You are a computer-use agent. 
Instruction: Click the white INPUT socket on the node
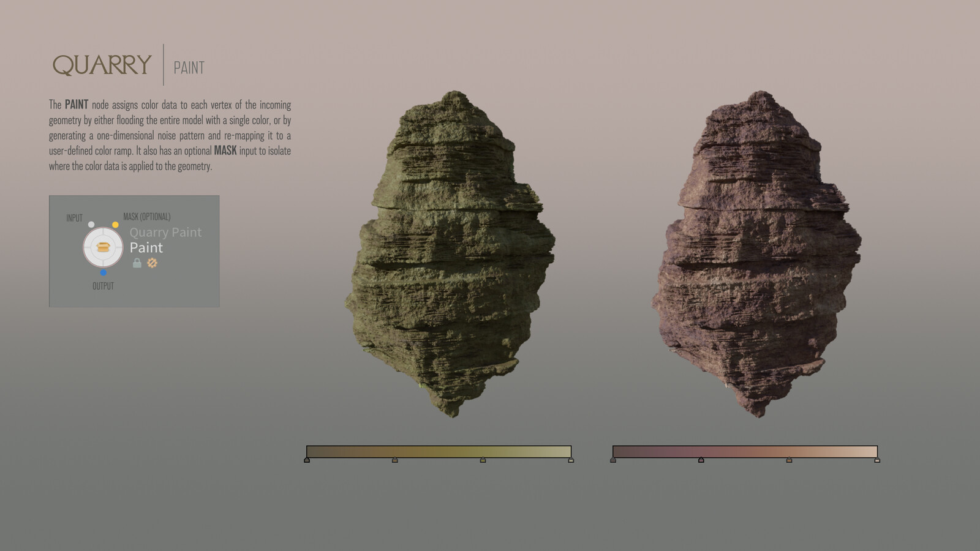91,225
